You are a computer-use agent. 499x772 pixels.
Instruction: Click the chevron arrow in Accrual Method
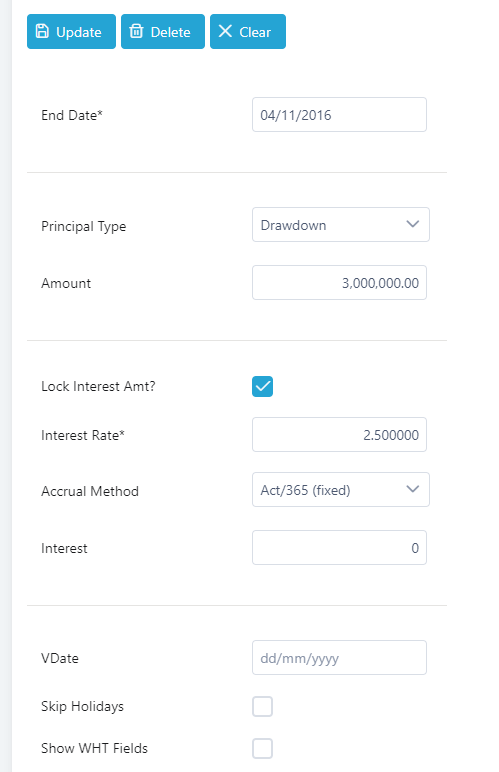tap(412, 489)
